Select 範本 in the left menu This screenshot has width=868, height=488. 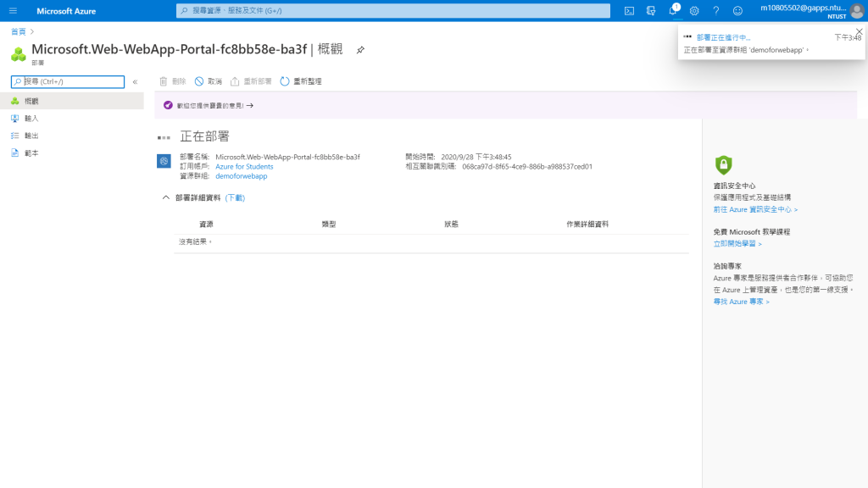tap(72, 152)
